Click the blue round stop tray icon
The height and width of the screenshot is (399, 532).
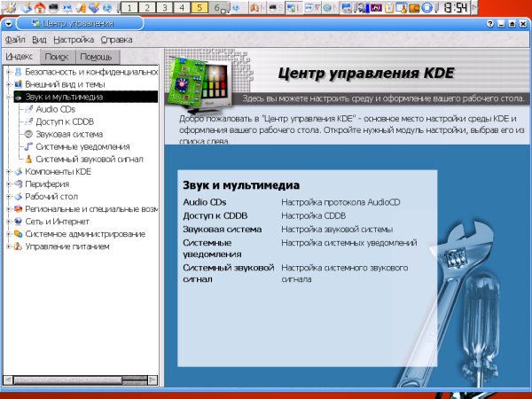426,7
